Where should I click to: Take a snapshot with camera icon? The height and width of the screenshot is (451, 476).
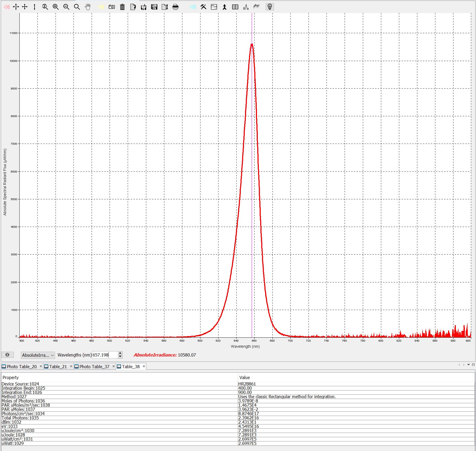pyautogui.click(x=112, y=7)
